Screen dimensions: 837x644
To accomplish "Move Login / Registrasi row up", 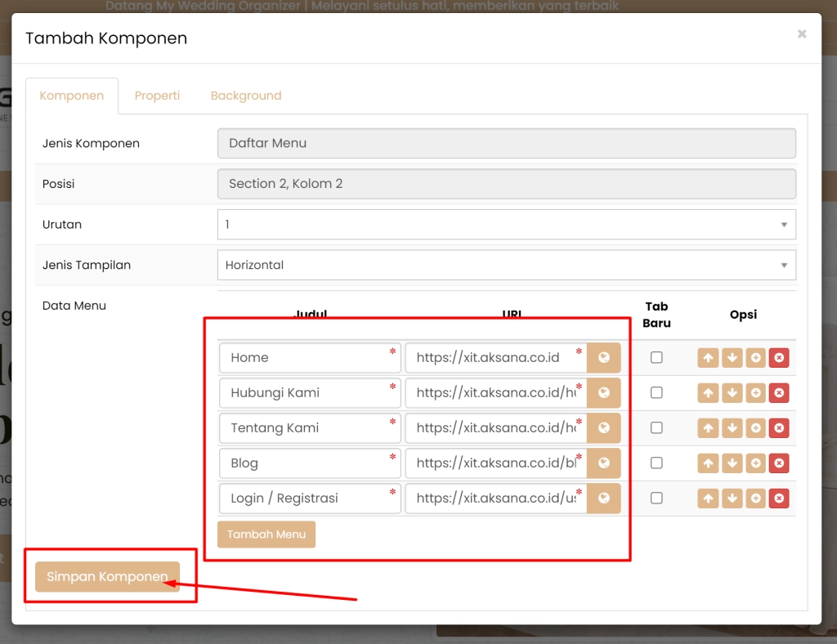I will [x=708, y=499].
